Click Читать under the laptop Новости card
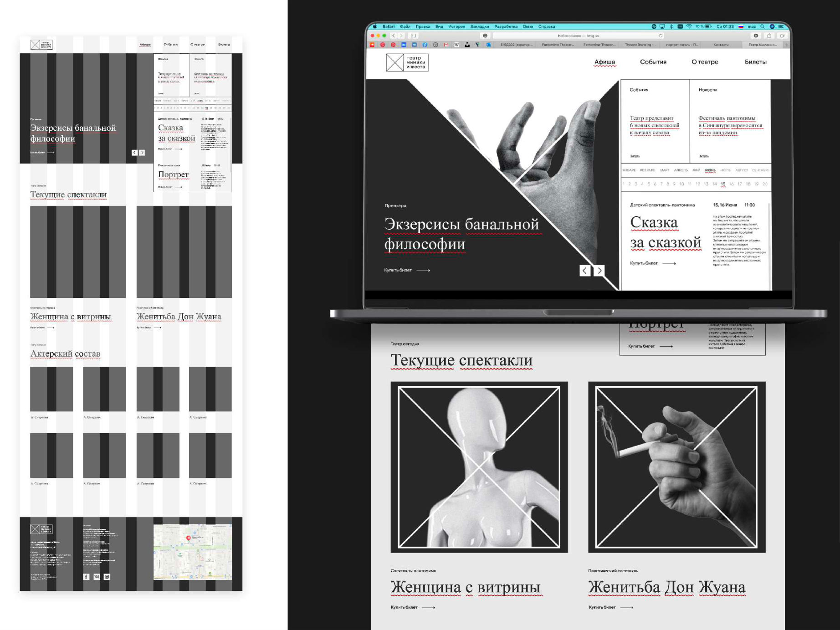 coord(703,156)
